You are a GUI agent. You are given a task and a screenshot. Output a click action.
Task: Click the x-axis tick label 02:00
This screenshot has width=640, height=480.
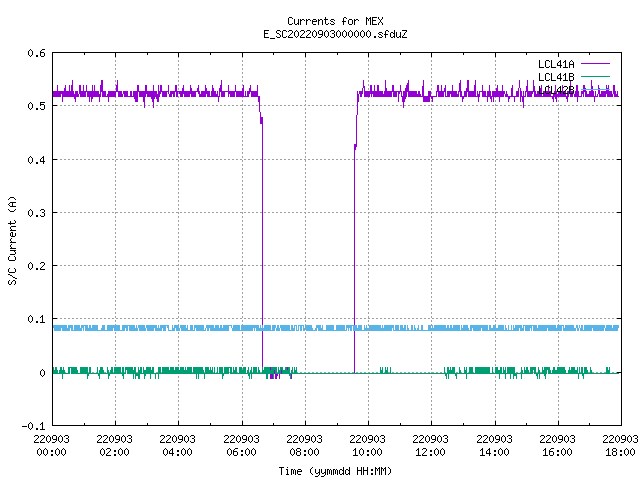click(x=114, y=452)
